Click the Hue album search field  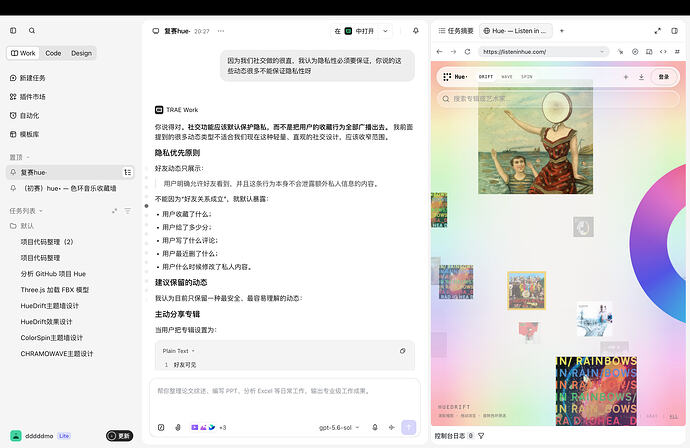[558, 99]
